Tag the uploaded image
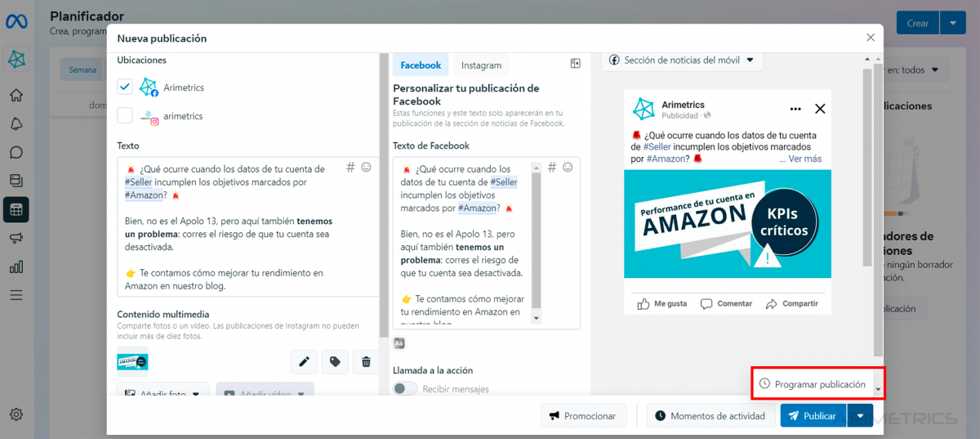The width and height of the screenshot is (980, 439). pos(335,361)
